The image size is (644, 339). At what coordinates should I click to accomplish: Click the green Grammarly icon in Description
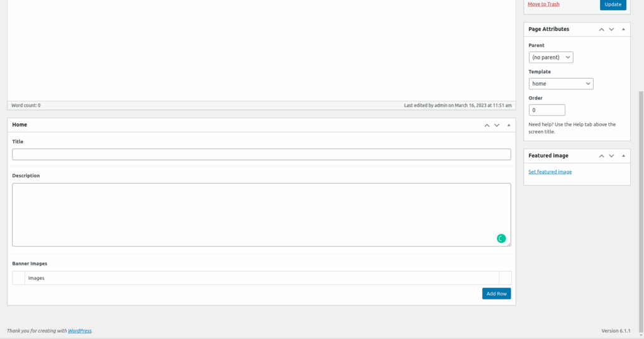501,238
